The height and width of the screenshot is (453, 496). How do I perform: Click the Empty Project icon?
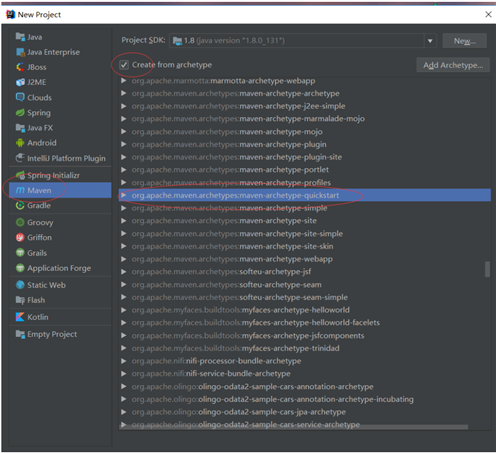[20, 334]
